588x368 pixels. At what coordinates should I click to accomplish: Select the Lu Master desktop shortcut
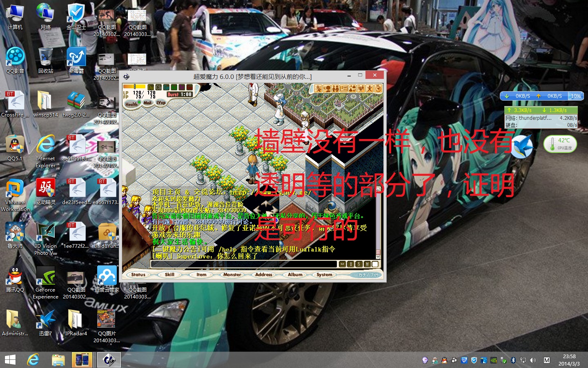(15, 236)
